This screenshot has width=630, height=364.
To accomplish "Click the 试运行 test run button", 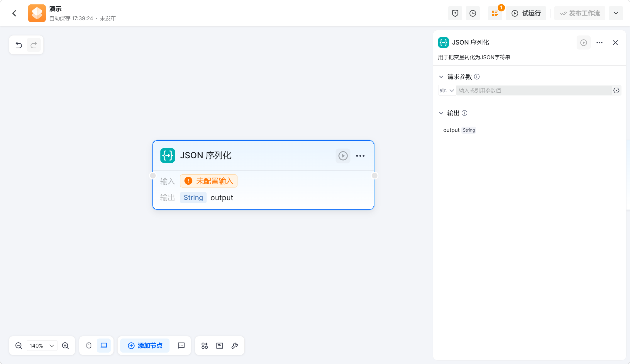I will coord(526,13).
